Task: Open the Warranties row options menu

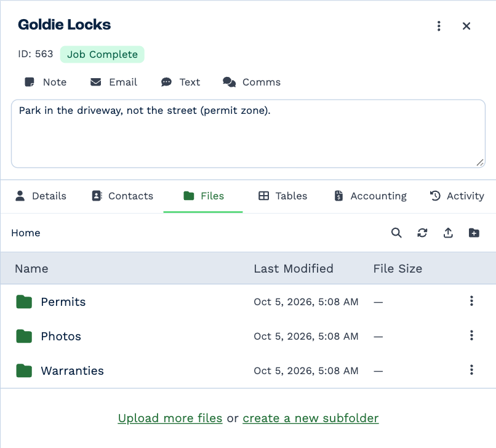Action: coord(471,370)
